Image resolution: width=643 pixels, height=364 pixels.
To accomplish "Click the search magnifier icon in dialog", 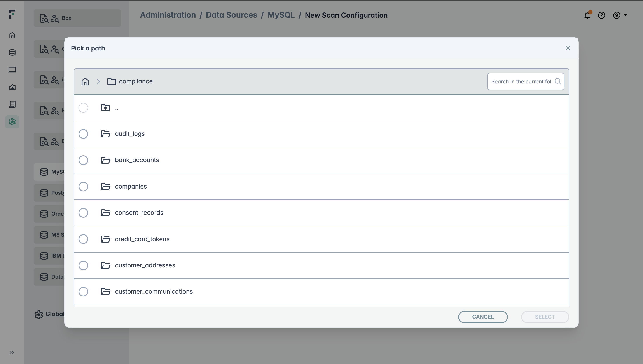I will click(558, 81).
